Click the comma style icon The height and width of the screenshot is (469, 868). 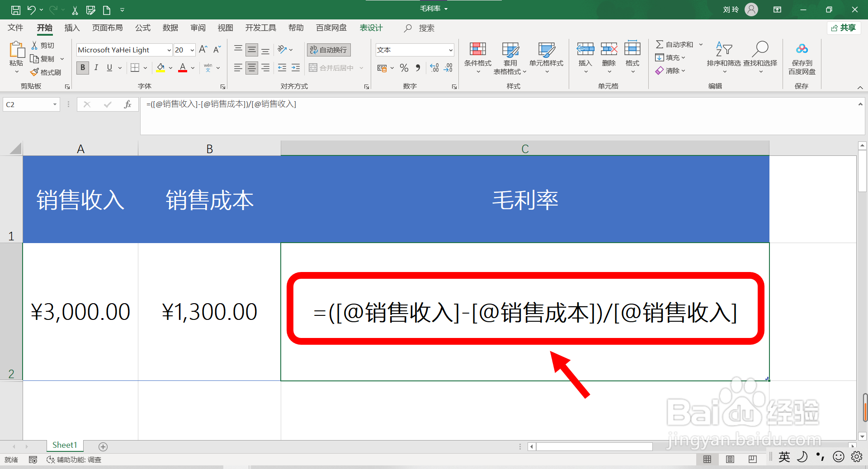pos(418,68)
